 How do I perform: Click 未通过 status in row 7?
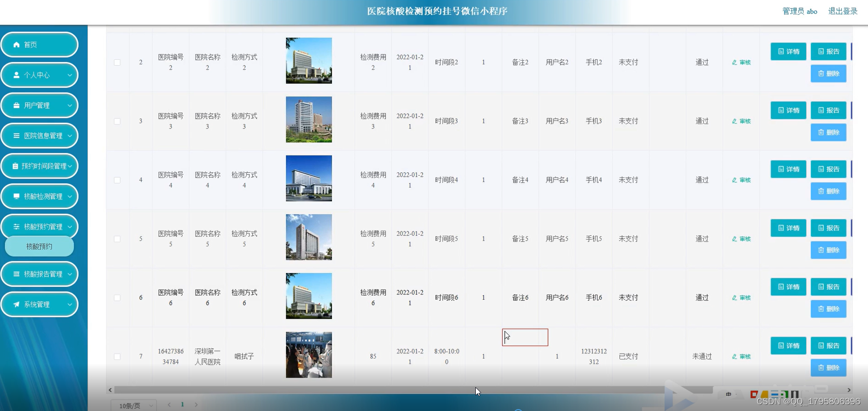(702, 357)
